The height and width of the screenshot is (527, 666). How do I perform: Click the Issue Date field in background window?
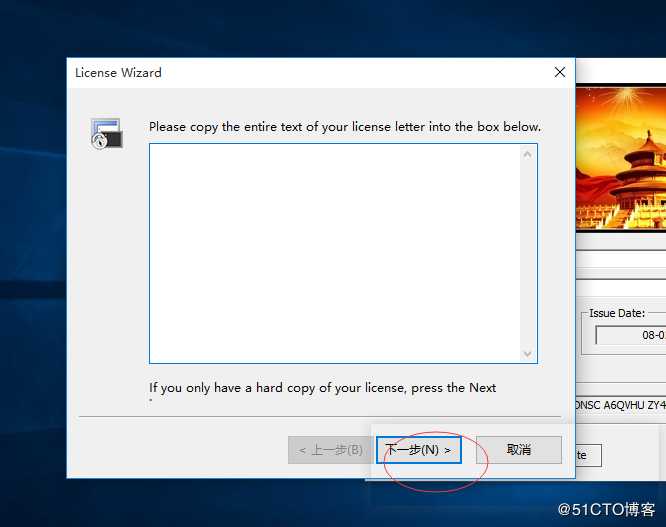(631, 335)
